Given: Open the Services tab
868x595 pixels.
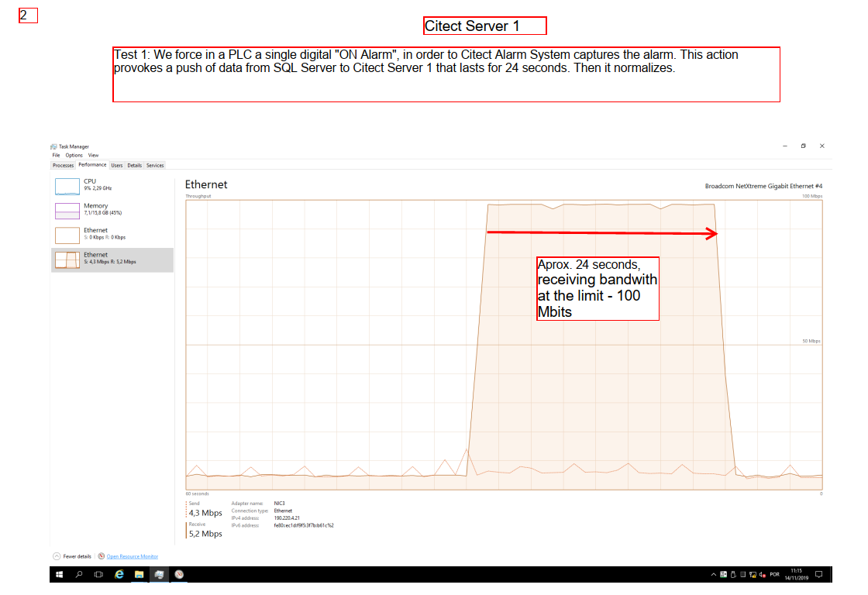Looking at the screenshot, I should tap(155, 166).
